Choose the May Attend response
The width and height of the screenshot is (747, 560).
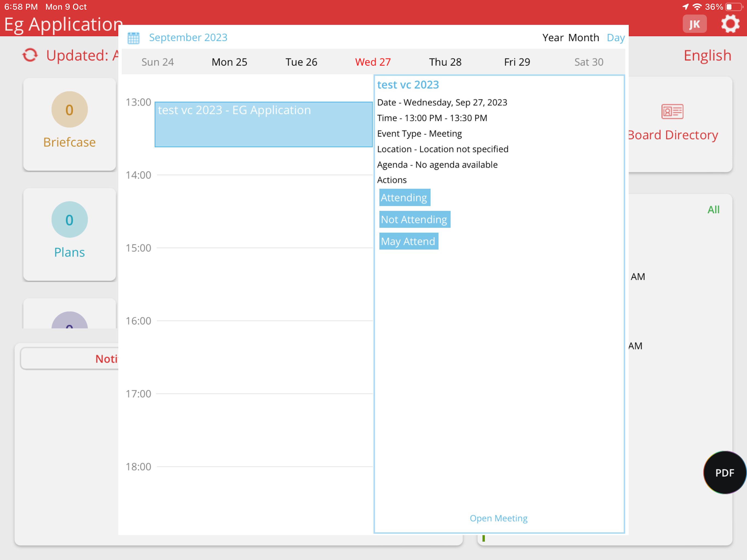point(408,241)
